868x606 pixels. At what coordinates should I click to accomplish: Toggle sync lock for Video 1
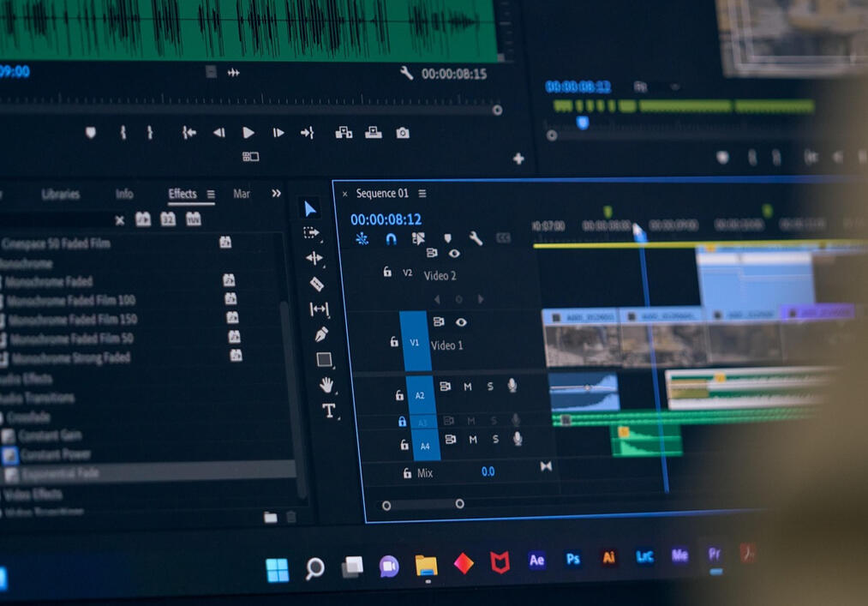click(439, 321)
